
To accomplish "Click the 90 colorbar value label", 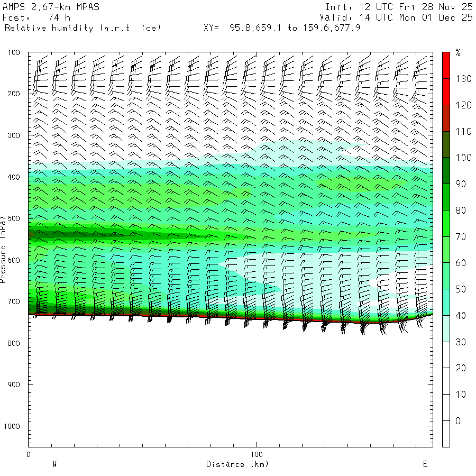I will point(461,184).
